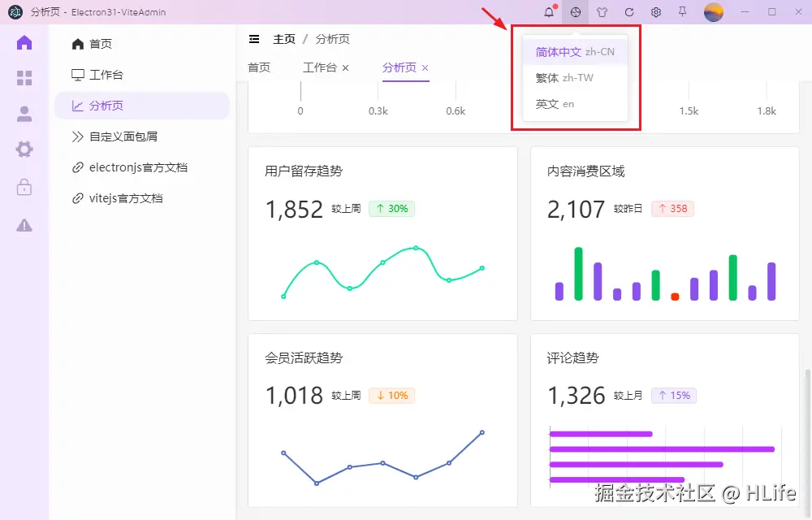Open 自定义面包屑 in the sidebar menu
Viewport: 812px width, 520px height.
pos(142,136)
